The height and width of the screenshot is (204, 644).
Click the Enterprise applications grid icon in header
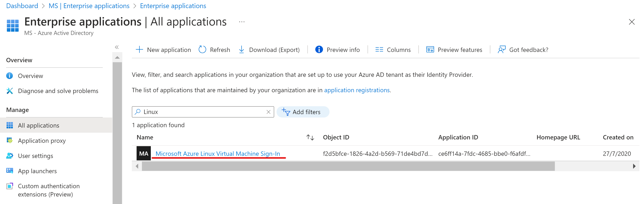[12, 25]
